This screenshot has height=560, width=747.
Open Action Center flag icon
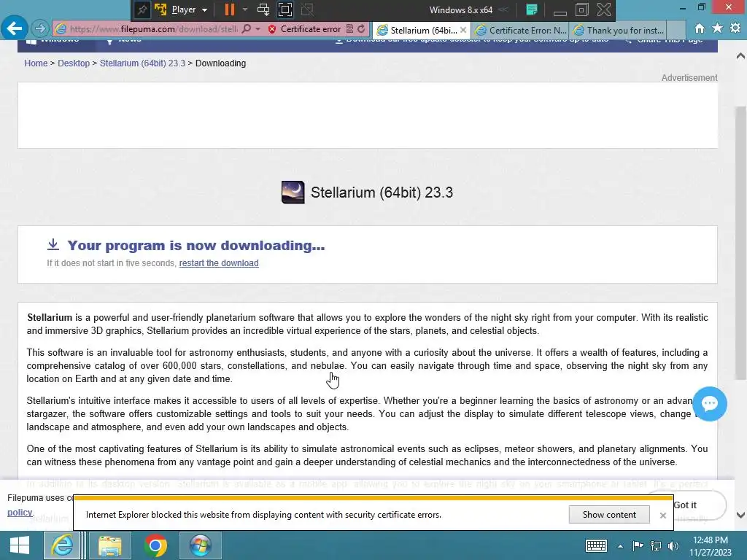coord(638,545)
